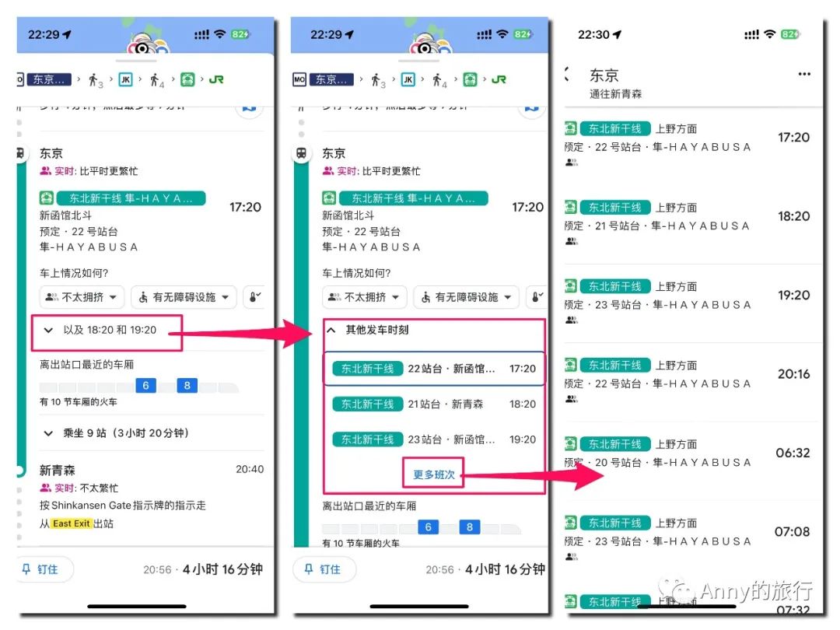Select the 17:20 departure, 22站台 in middle phone
The height and width of the screenshot is (630, 840).
(434, 369)
